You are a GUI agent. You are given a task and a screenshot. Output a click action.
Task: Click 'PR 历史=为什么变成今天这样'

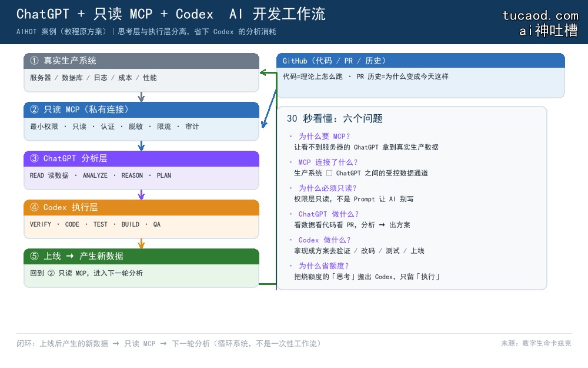click(402, 77)
